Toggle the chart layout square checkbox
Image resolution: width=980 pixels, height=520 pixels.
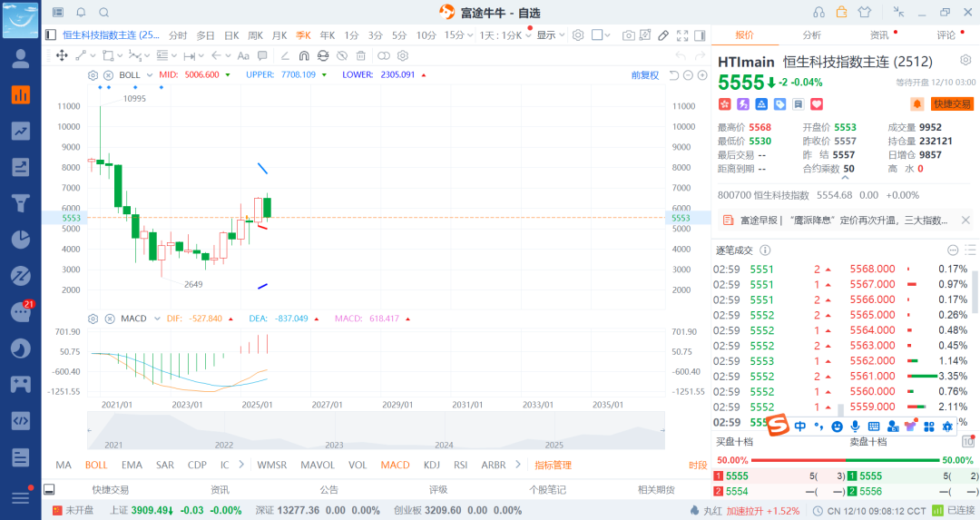coord(597,35)
